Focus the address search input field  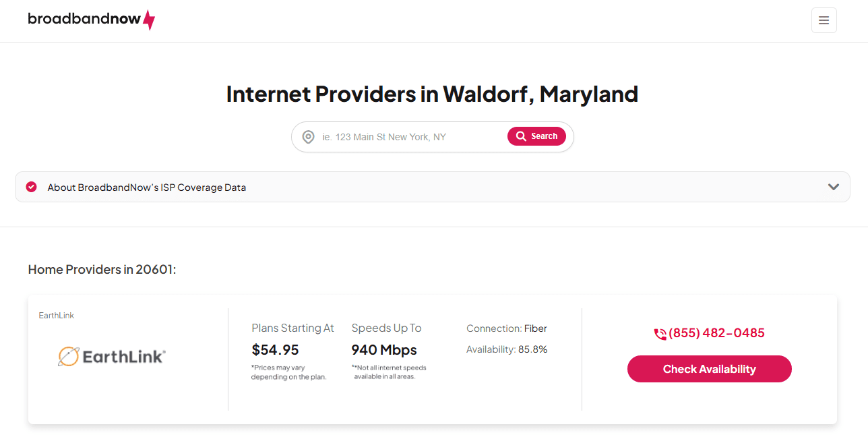pyautogui.click(x=411, y=137)
